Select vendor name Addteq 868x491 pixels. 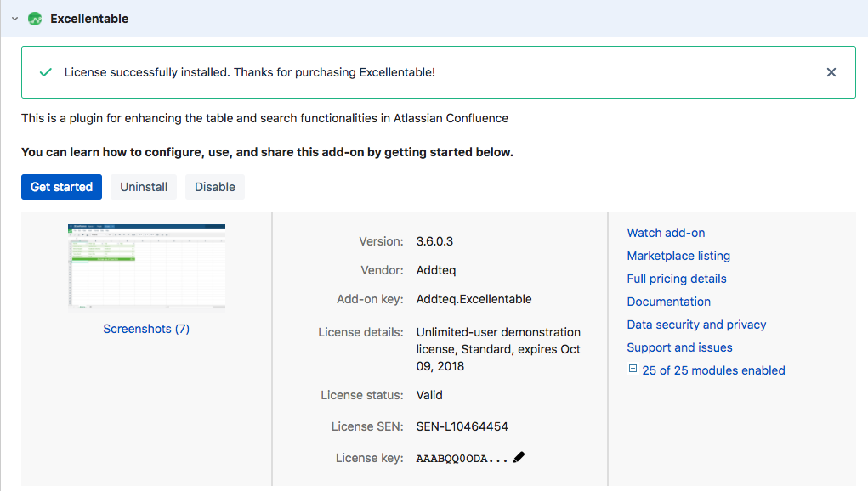[x=436, y=270]
